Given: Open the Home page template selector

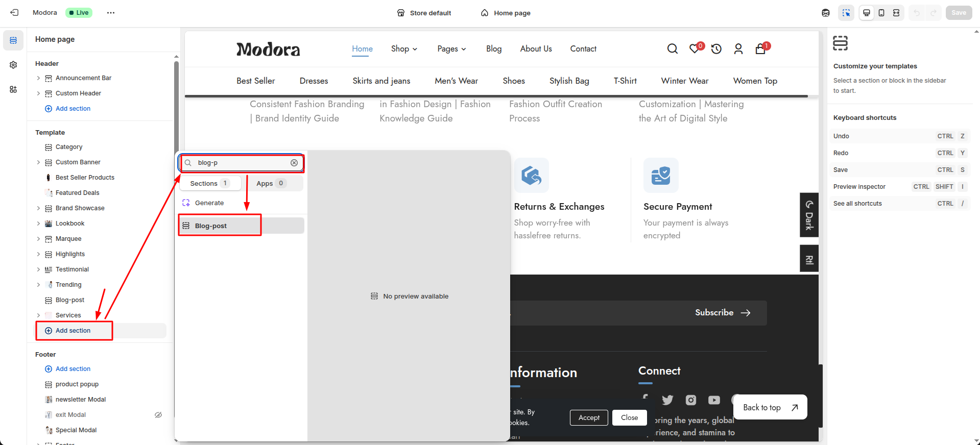Looking at the screenshot, I should 506,13.
